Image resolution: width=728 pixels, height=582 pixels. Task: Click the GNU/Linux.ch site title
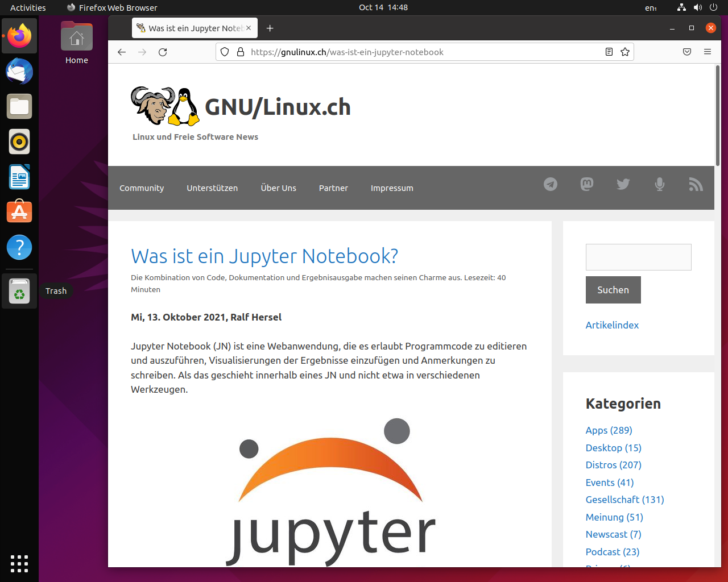(278, 107)
